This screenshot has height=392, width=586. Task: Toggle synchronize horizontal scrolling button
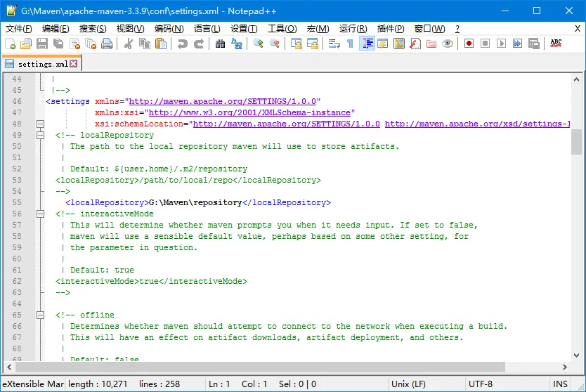[x=312, y=44]
